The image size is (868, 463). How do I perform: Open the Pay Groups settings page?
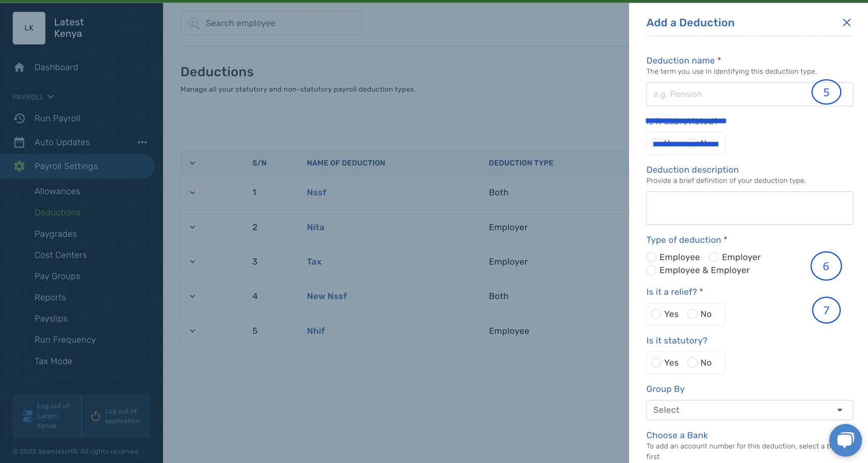pyautogui.click(x=57, y=276)
